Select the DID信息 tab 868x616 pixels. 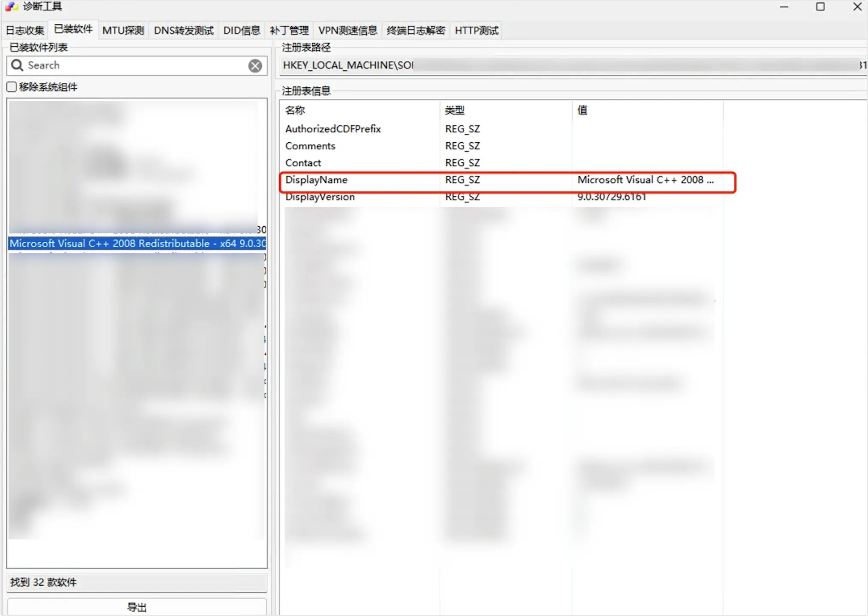tap(242, 30)
